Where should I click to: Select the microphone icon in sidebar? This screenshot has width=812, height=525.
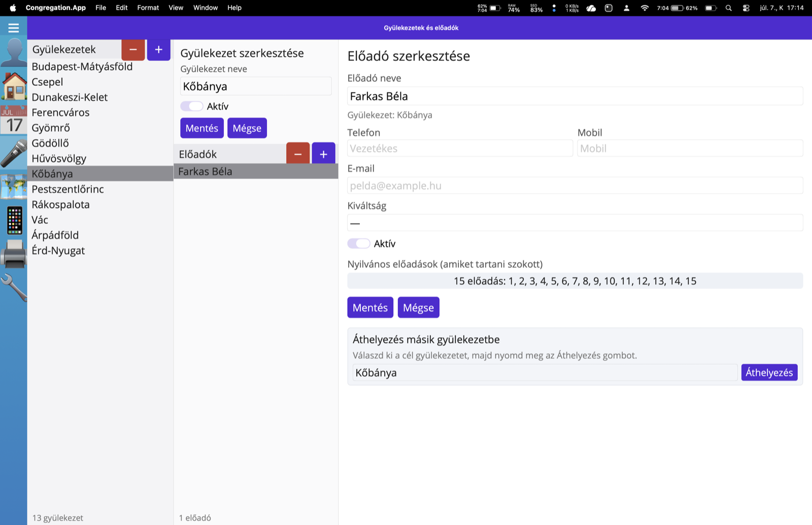[x=14, y=154]
